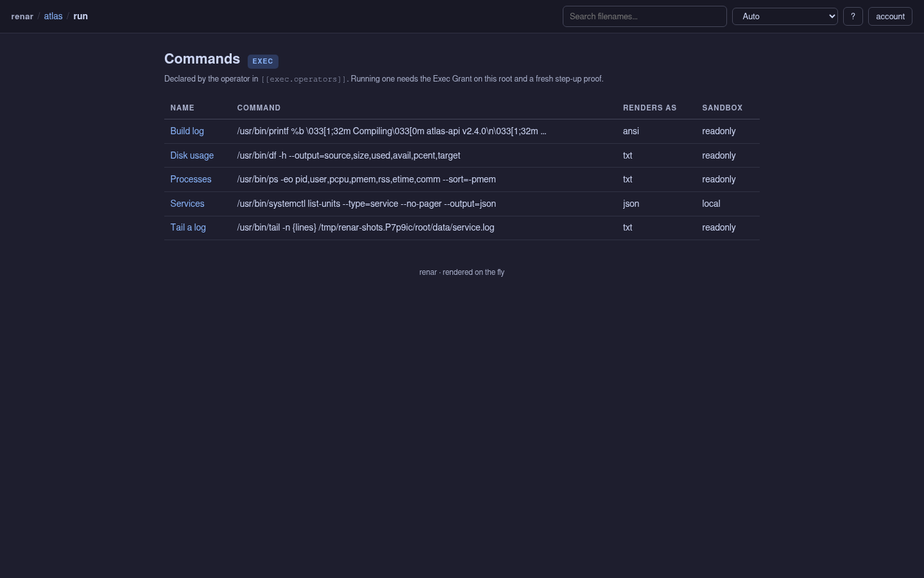
Task: Open the Services command link
Action: pos(187,204)
